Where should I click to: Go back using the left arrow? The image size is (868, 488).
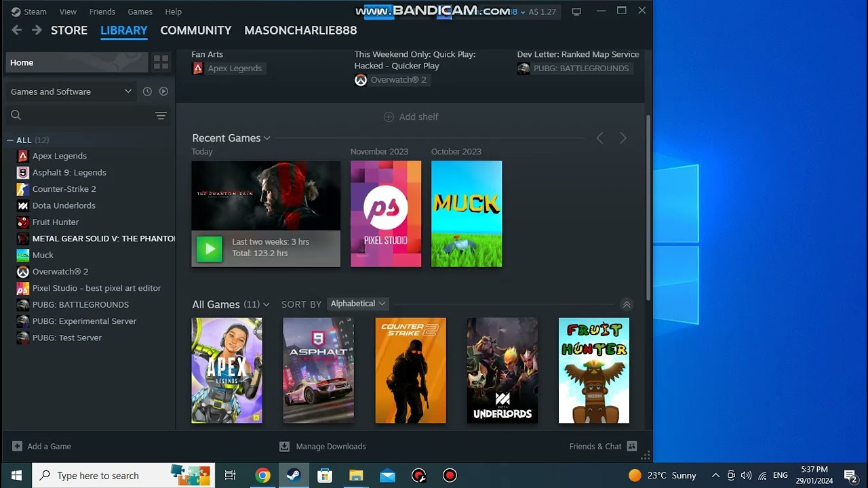pyautogui.click(x=17, y=30)
